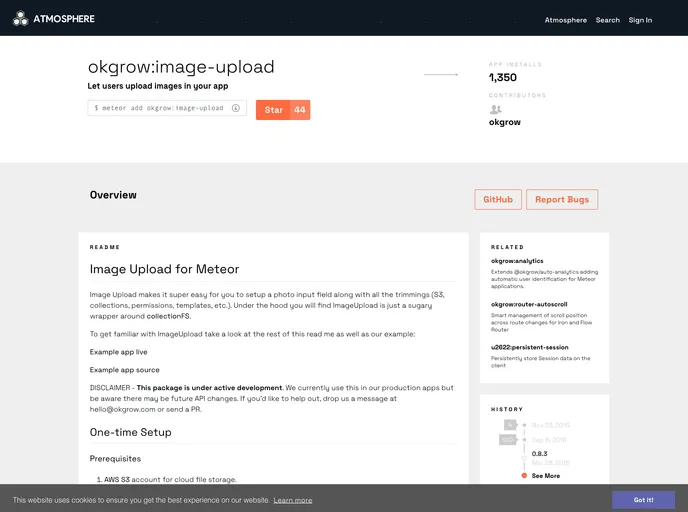Open the Atmosphere nav menu item
Viewport: 688px width, 512px height.
click(x=566, y=20)
